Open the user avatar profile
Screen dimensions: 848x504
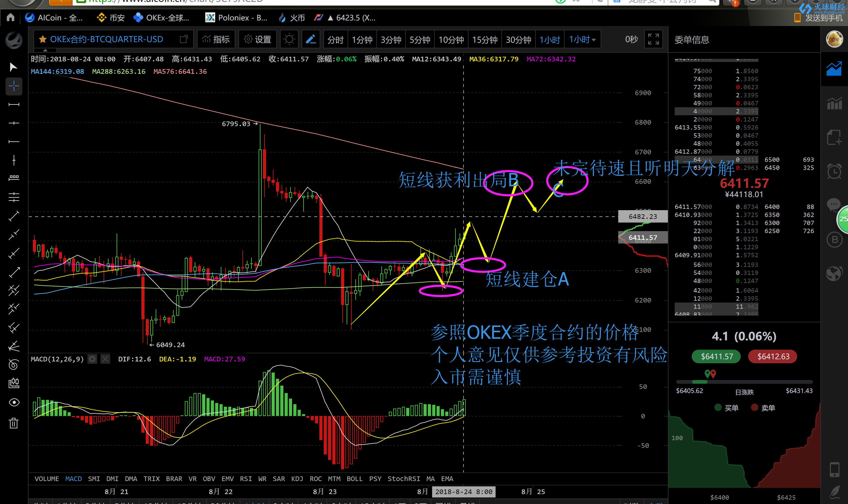point(834,39)
